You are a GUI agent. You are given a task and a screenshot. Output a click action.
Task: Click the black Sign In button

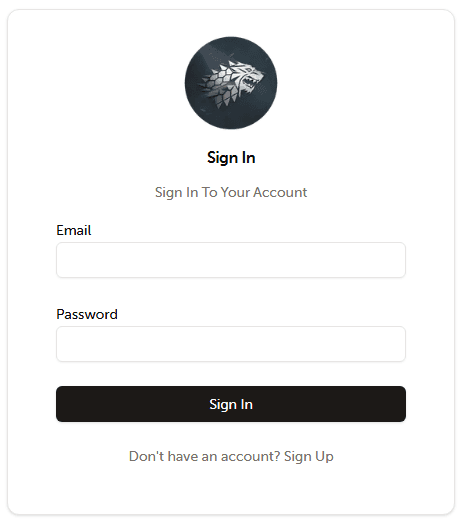pos(231,404)
